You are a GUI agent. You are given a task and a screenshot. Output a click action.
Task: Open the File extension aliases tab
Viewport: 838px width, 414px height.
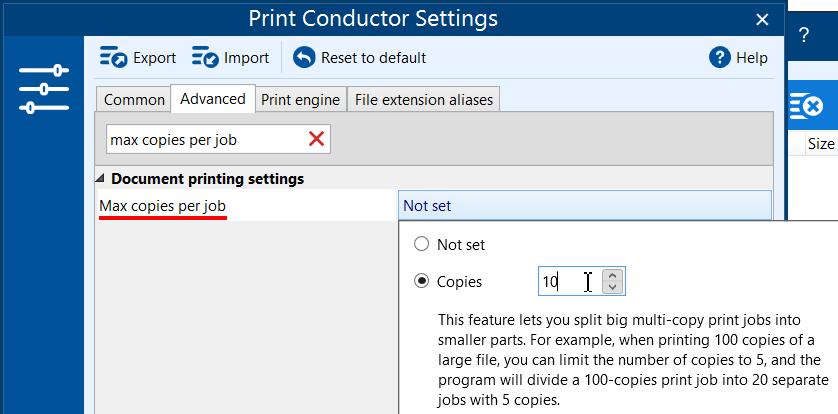pyautogui.click(x=423, y=99)
